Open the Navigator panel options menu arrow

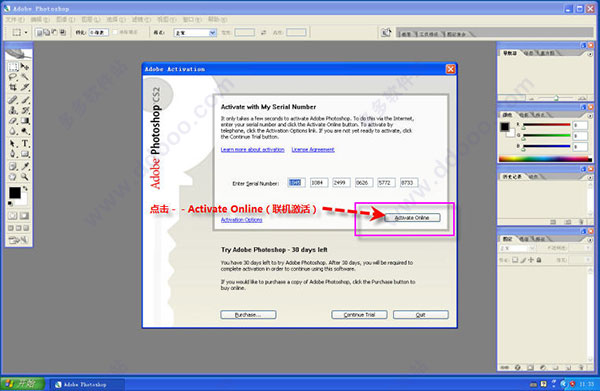pyautogui.click(x=590, y=54)
